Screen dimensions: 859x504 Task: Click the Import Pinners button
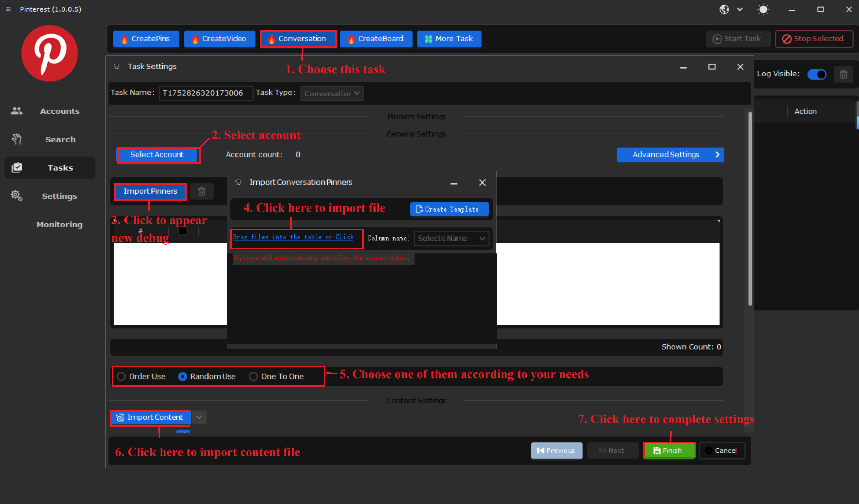point(150,192)
